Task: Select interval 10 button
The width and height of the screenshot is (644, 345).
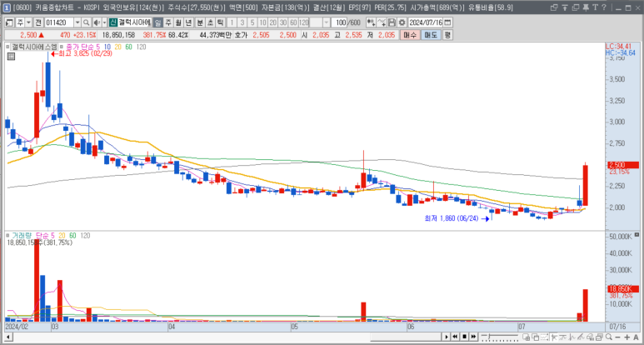Action: pyautogui.click(x=262, y=22)
